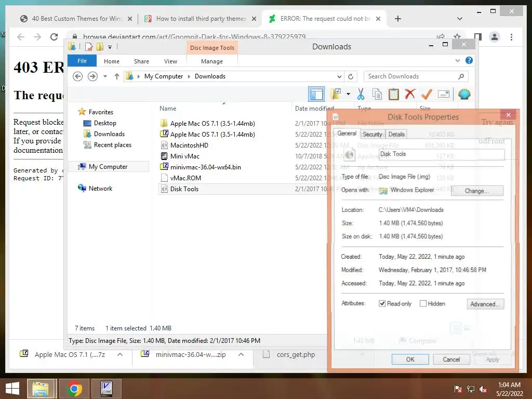Select Downloads in Favorites sidebar

pos(109,134)
